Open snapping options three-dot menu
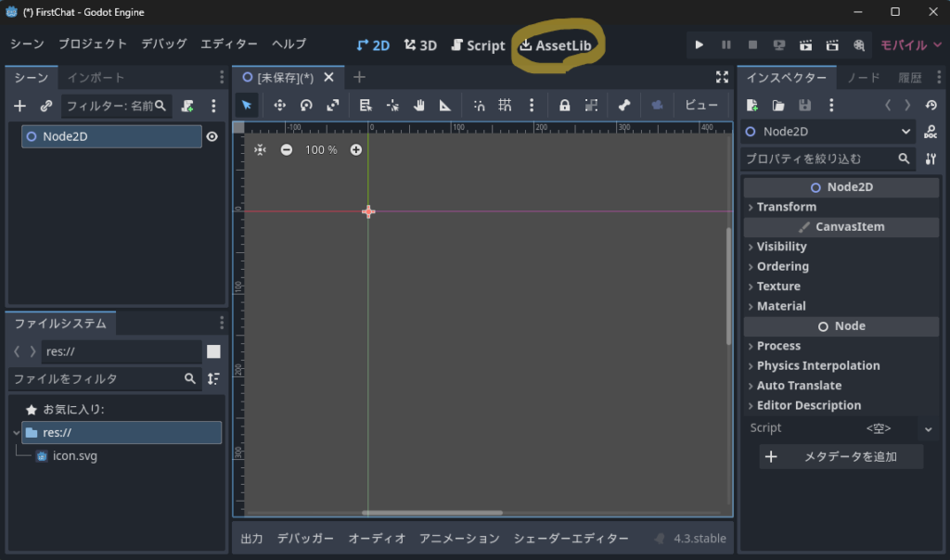The image size is (950, 560). (532, 106)
